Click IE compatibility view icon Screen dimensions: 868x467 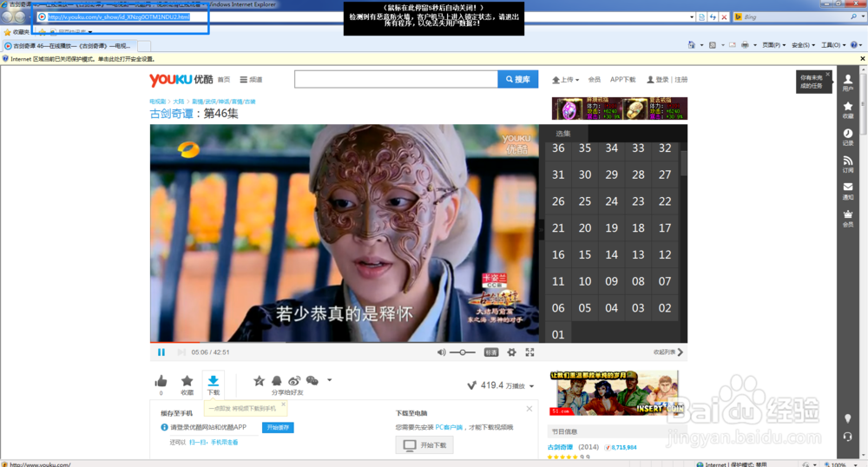(x=701, y=17)
